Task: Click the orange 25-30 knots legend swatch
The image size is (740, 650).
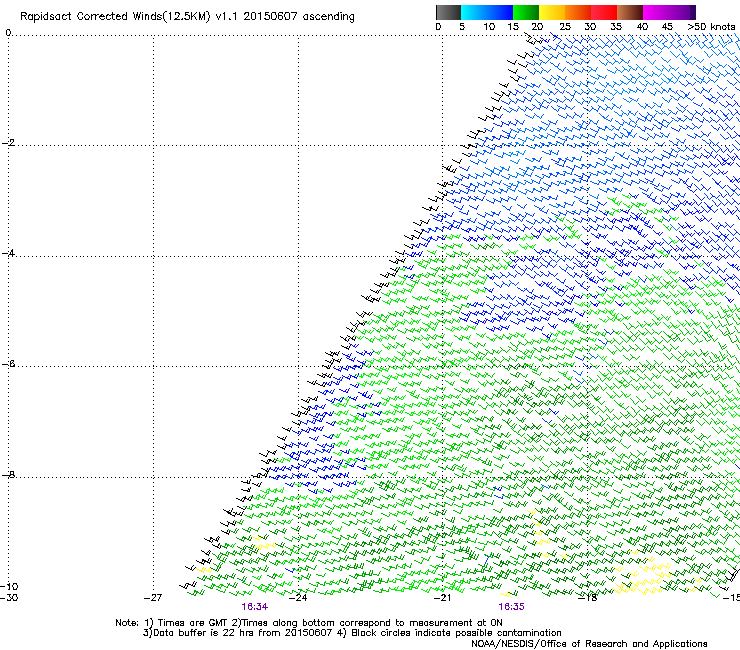Action: coord(578,12)
